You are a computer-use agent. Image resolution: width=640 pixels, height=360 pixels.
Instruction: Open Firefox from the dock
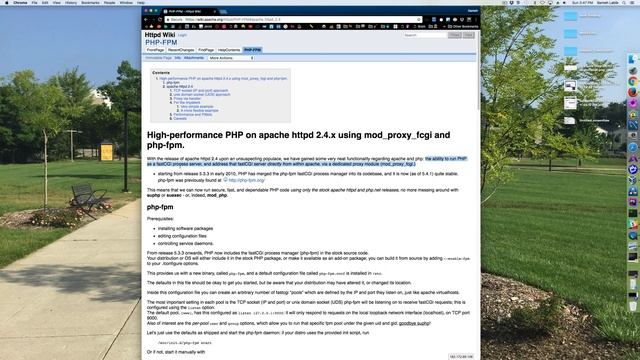tap(633, 92)
